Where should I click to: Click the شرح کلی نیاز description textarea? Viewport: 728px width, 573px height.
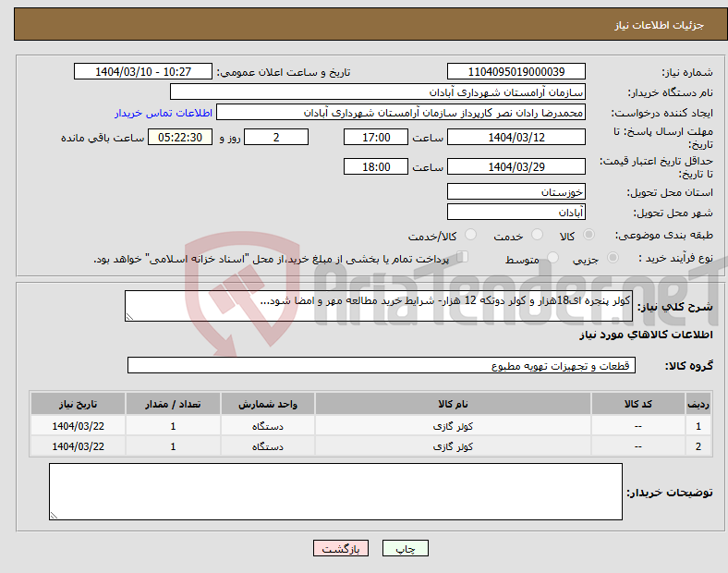point(379,306)
